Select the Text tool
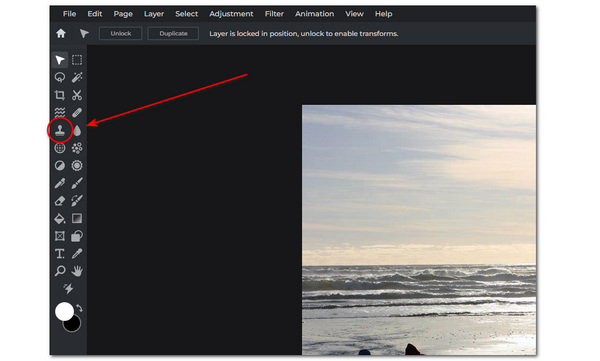Image resolution: width=600 pixels, height=361 pixels. 60,253
